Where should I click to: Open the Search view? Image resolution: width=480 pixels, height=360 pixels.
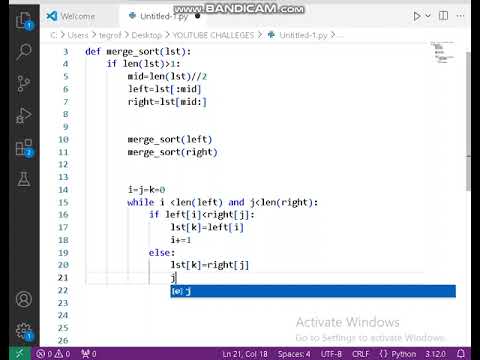click(x=24, y=52)
